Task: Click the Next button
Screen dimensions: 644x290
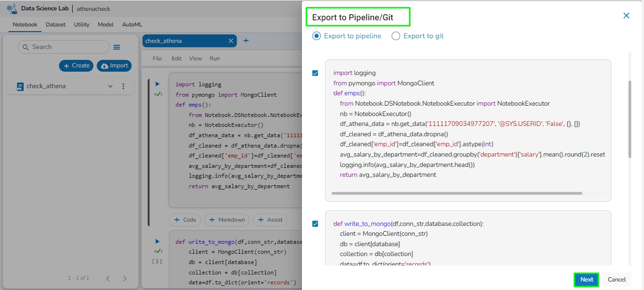Action: [x=586, y=280]
